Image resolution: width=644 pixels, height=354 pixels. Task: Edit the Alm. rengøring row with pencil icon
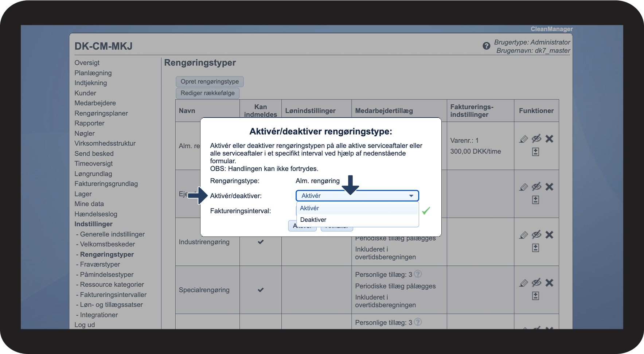[x=523, y=139]
